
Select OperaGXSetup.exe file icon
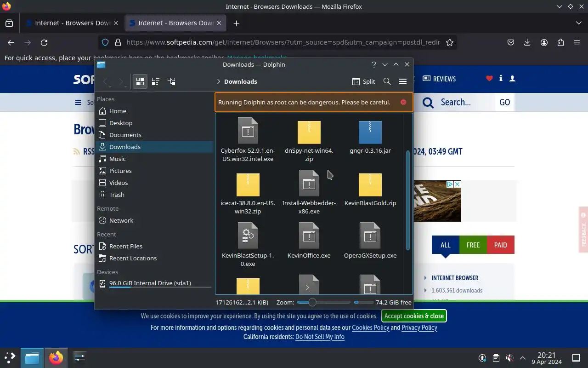[x=370, y=236]
